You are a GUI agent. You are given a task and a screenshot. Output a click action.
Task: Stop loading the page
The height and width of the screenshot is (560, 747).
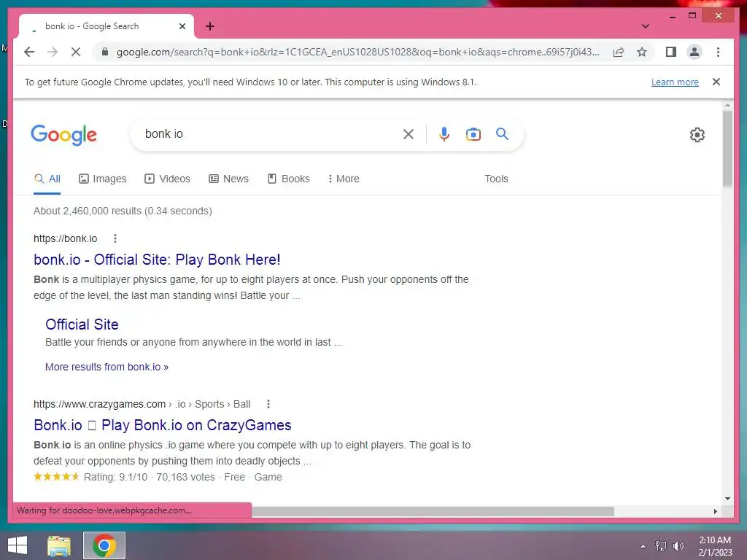tap(76, 52)
